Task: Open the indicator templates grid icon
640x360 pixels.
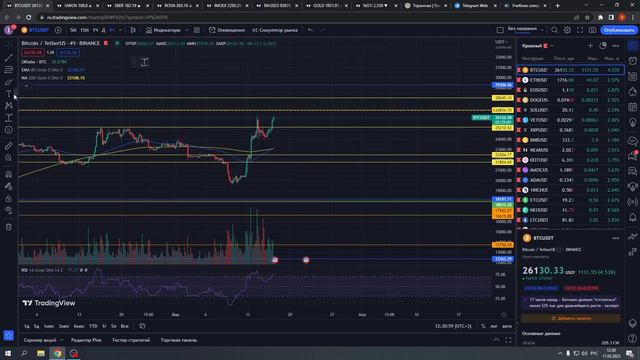Action: pyautogui.click(x=197, y=30)
